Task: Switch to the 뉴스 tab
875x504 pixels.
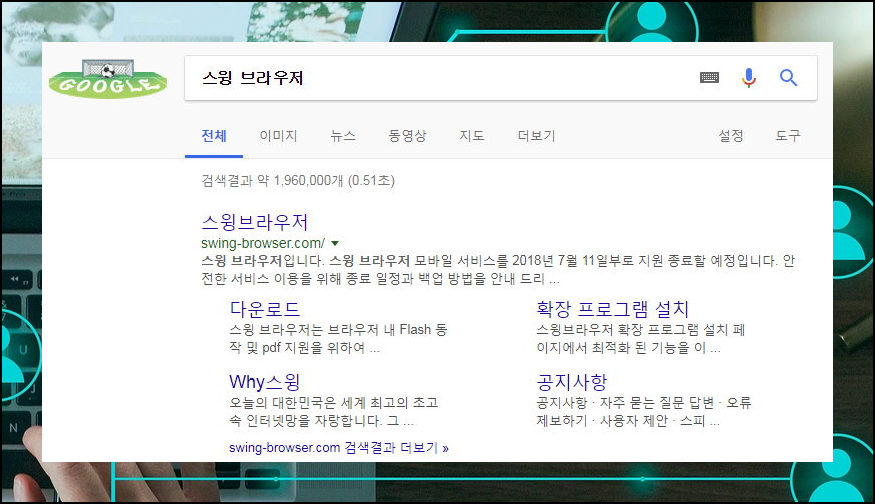Action: 343,136
